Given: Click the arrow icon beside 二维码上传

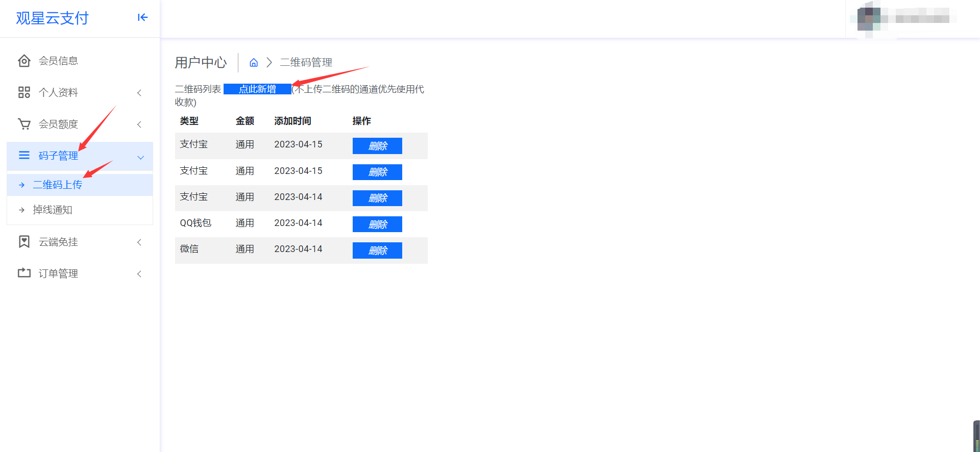Looking at the screenshot, I should [21, 185].
